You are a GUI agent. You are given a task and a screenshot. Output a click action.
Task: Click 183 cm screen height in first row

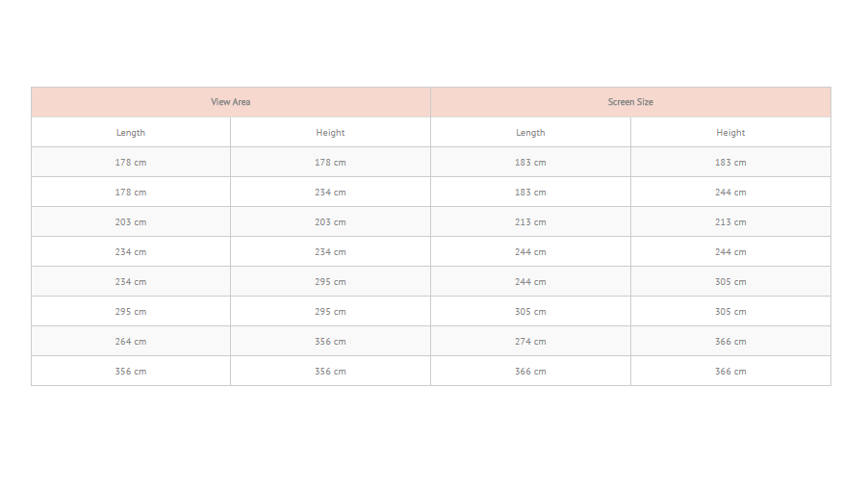[730, 162]
